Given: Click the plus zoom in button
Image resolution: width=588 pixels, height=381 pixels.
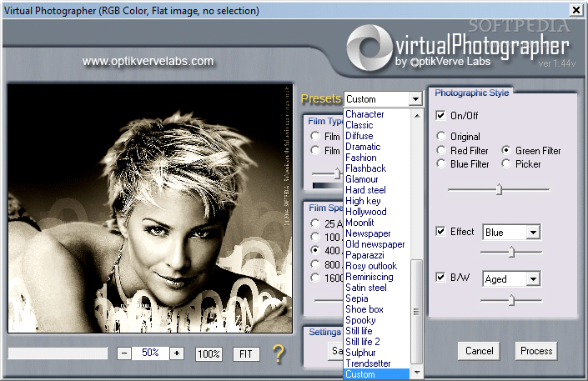Looking at the screenshot, I should coord(177,353).
